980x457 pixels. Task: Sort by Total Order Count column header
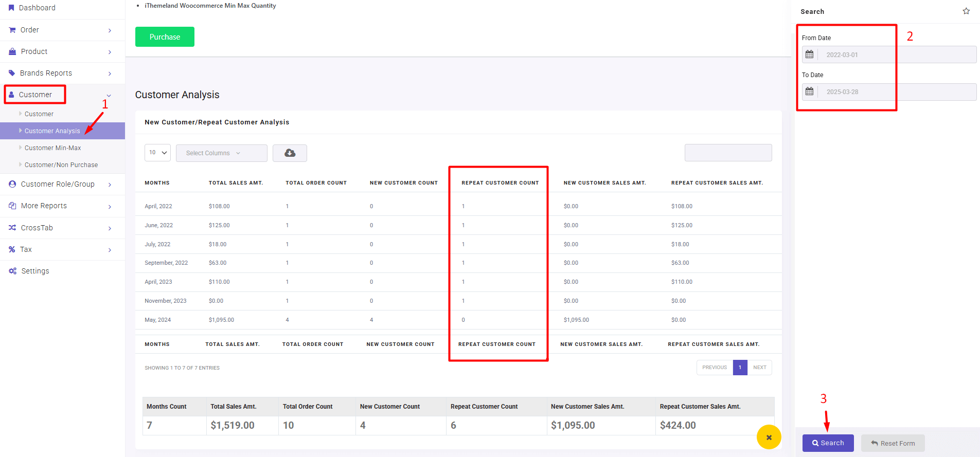click(316, 183)
